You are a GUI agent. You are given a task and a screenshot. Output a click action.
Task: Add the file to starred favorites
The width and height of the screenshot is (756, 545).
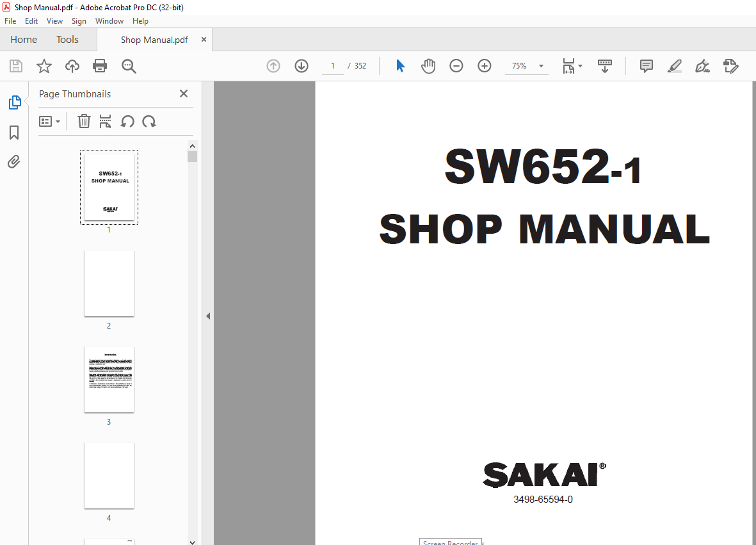(x=44, y=66)
